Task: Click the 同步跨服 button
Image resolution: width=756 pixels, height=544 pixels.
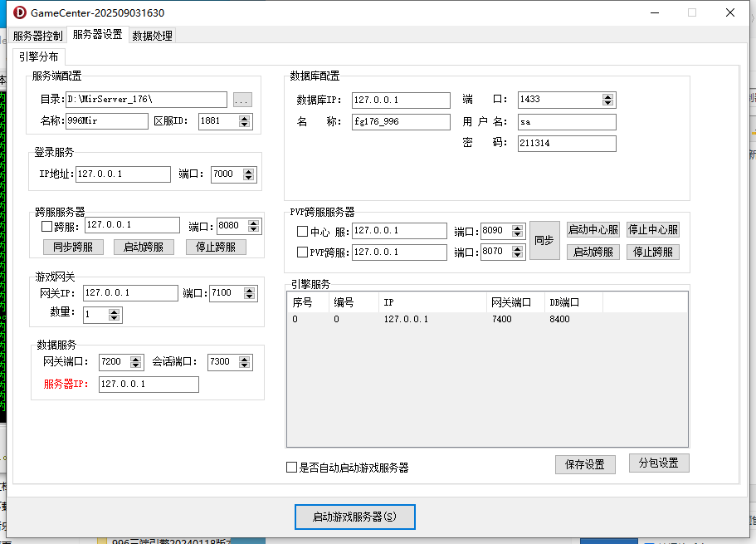Action: (x=73, y=247)
